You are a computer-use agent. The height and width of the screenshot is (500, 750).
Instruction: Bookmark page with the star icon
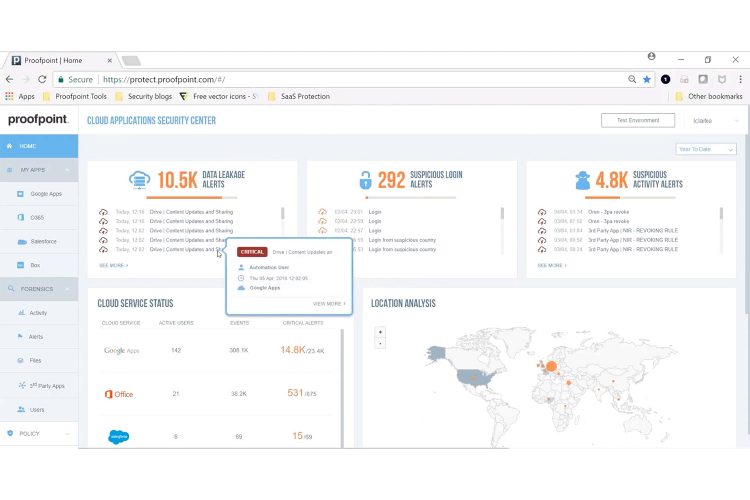[647, 79]
